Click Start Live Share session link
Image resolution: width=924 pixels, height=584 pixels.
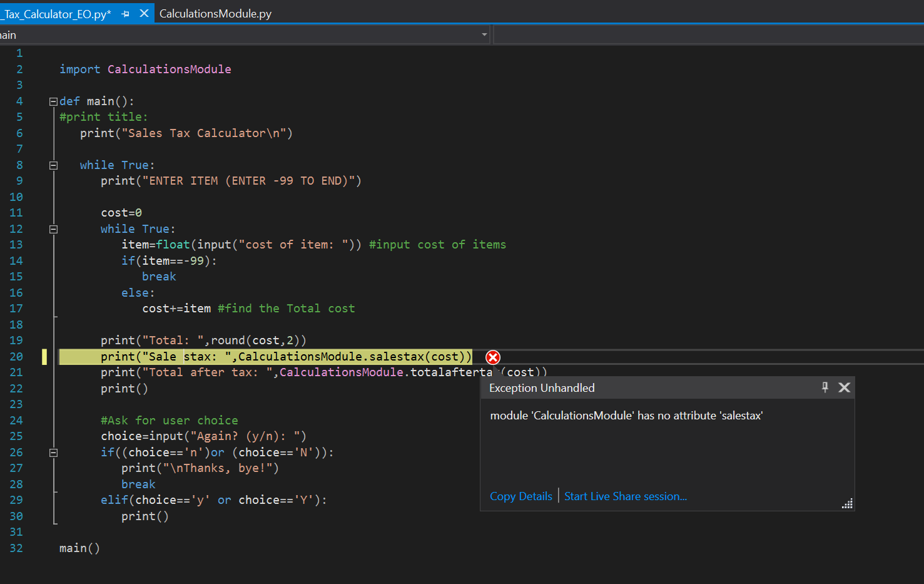click(626, 496)
